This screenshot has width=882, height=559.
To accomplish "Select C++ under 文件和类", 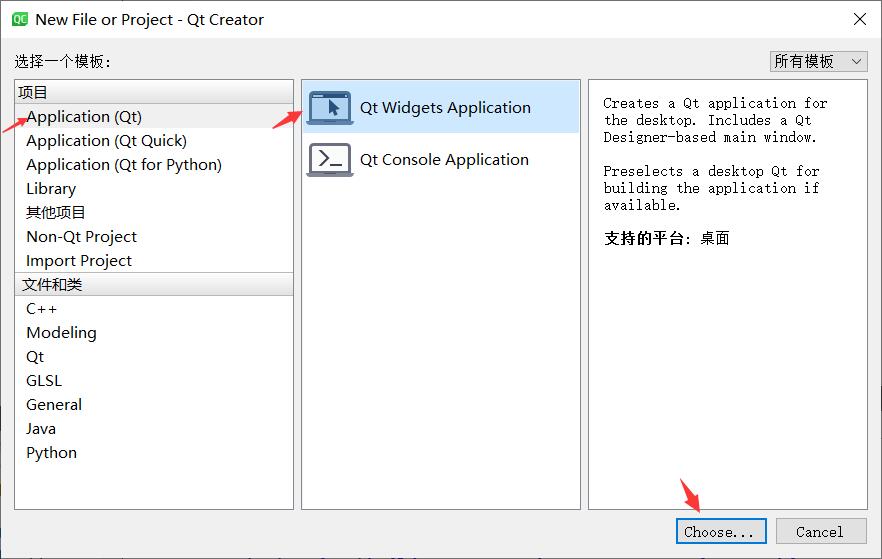I will 42,309.
